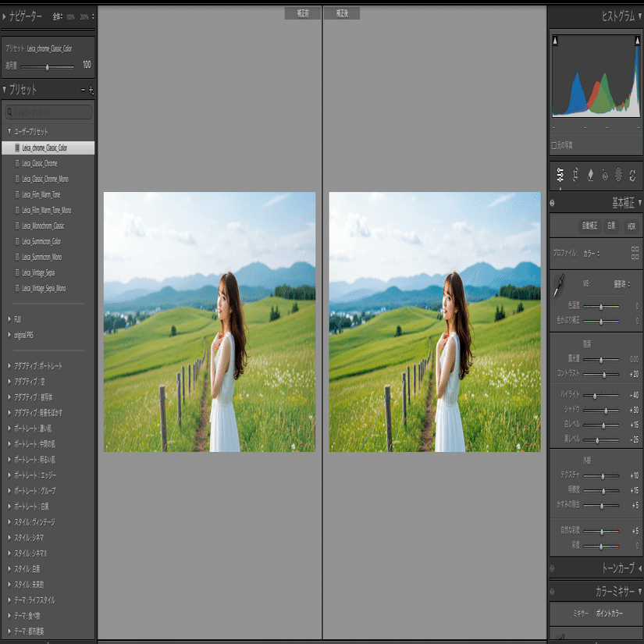Enable the 元の写真 checkbox under the histogram
Viewport: 644px width, 644px height.
pos(554,145)
